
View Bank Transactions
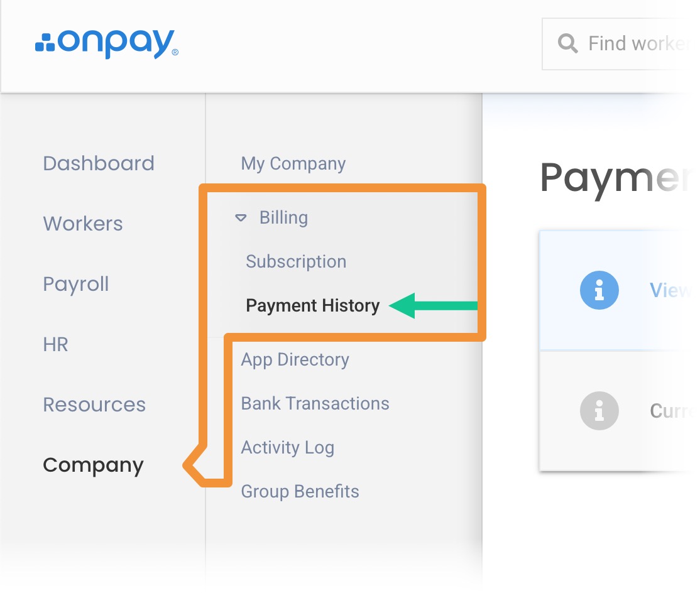tap(315, 403)
